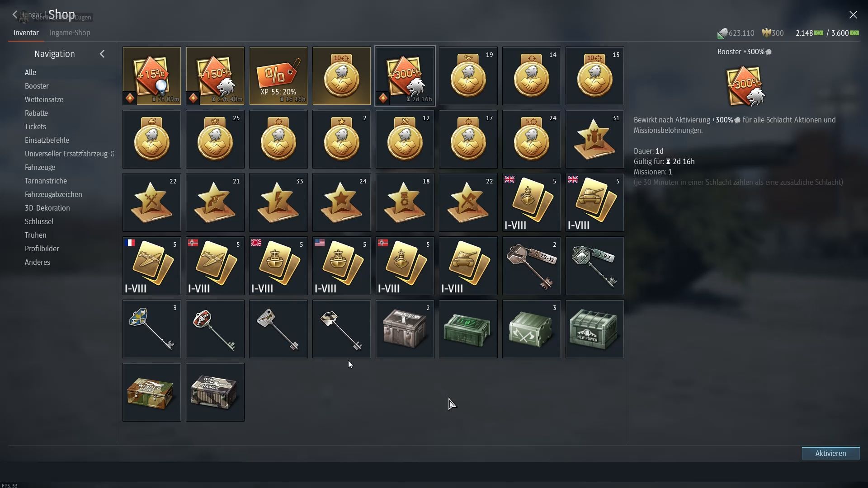
Task: Collapse the Navigation panel arrow
Action: pos(102,54)
